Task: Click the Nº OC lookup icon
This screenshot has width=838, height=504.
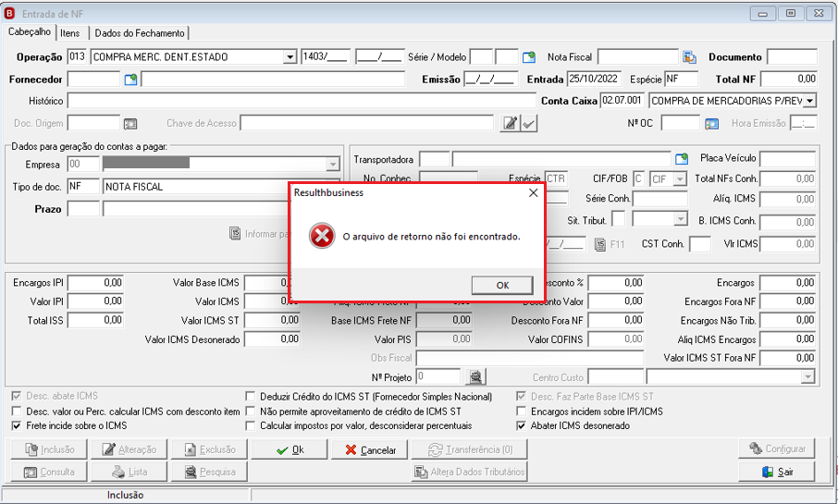Action: [x=711, y=124]
